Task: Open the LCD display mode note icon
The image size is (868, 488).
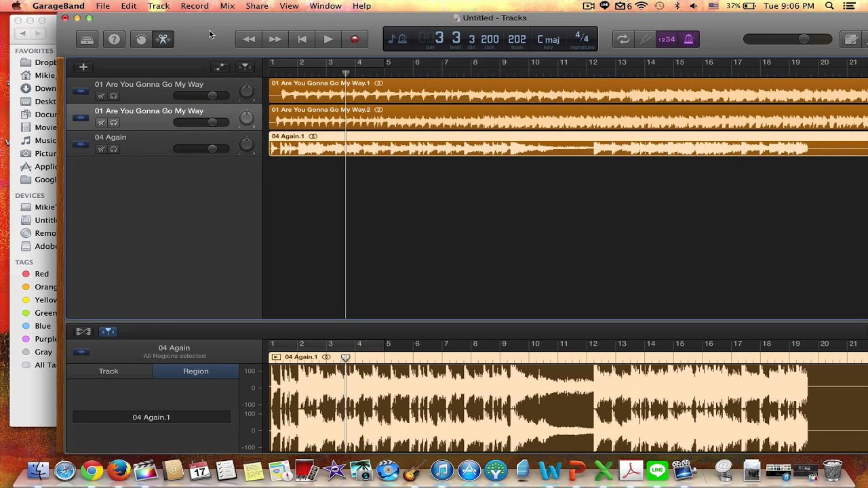Action: (x=397, y=39)
